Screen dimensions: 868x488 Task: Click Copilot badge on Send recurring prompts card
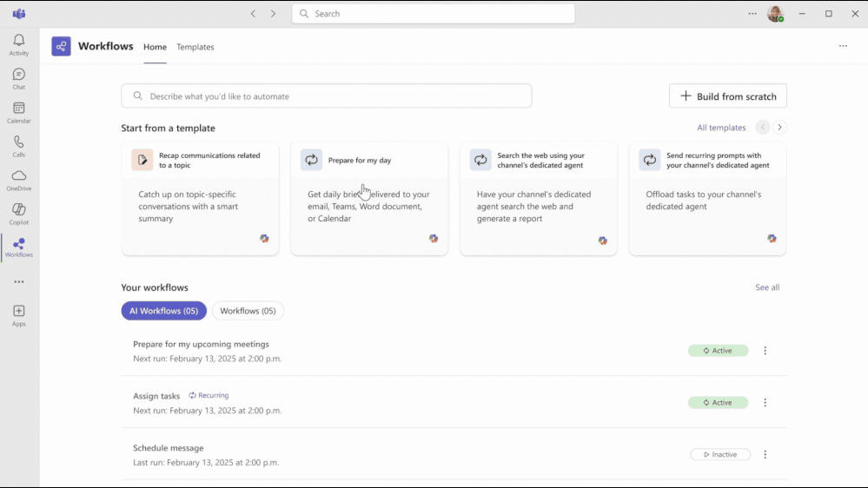[772, 239]
